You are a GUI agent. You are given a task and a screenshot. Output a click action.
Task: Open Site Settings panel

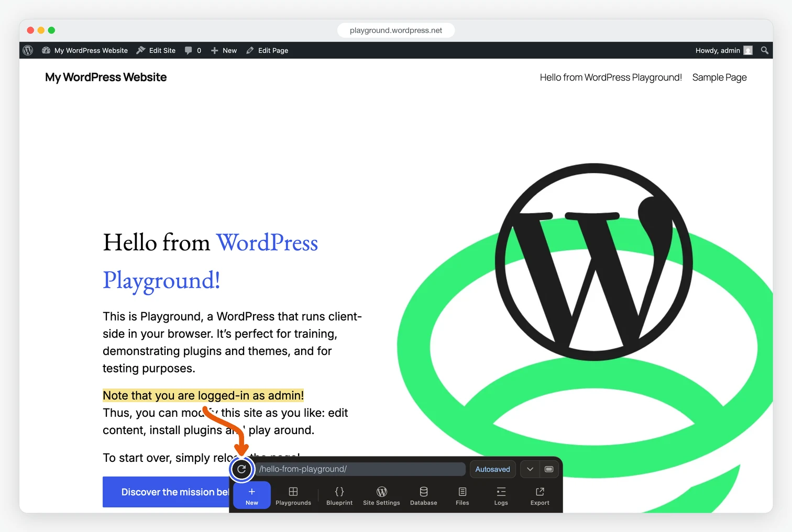pyautogui.click(x=381, y=495)
